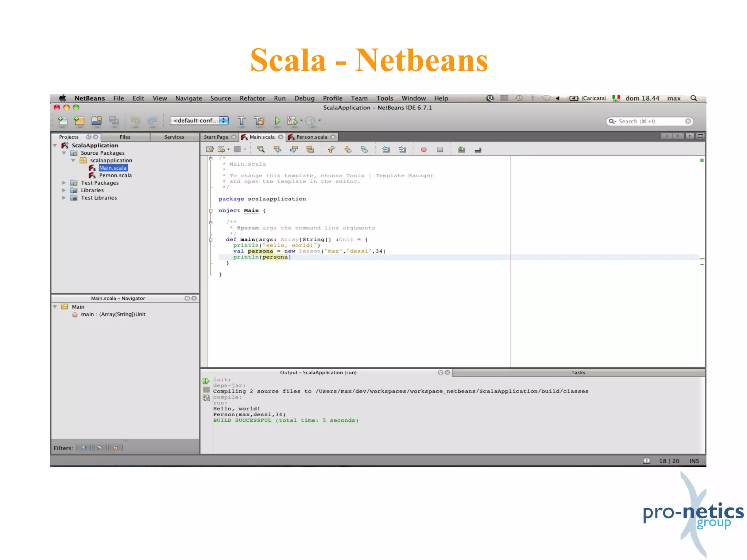
Task: Click Find Previous Occurrence editor icon
Action: pos(278,149)
